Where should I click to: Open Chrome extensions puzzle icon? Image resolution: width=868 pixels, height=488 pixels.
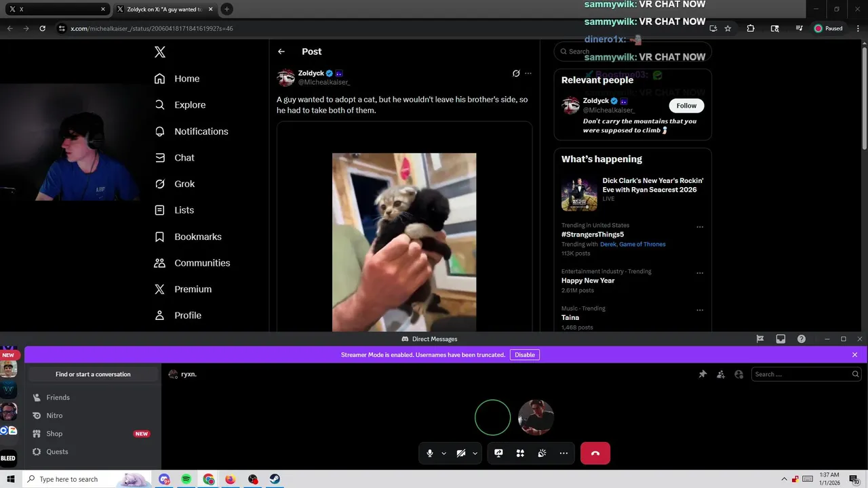click(751, 28)
